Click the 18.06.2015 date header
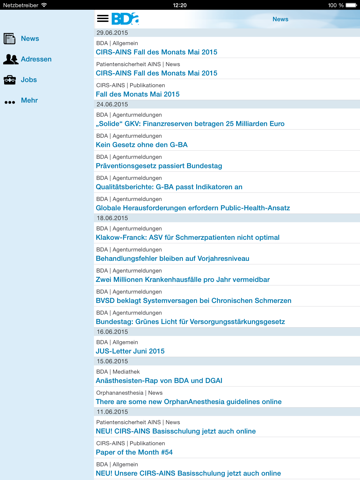360x480 pixels. [x=227, y=218]
